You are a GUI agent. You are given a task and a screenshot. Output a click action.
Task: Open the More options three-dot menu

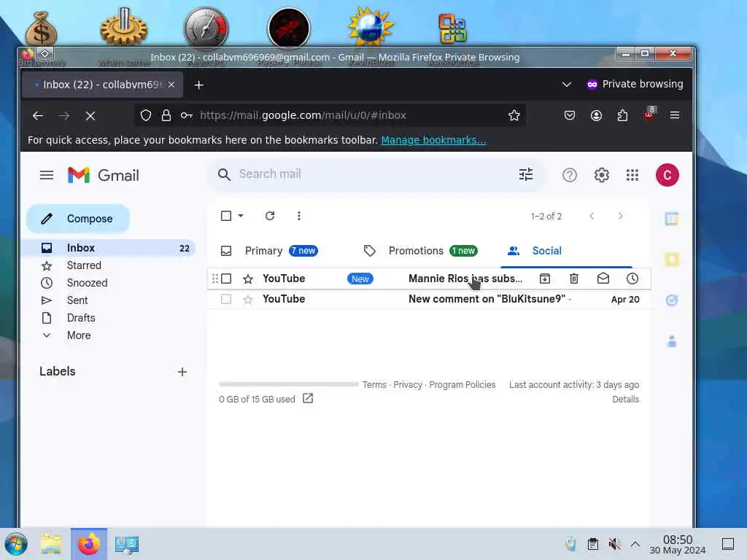(x=298, y=216)
